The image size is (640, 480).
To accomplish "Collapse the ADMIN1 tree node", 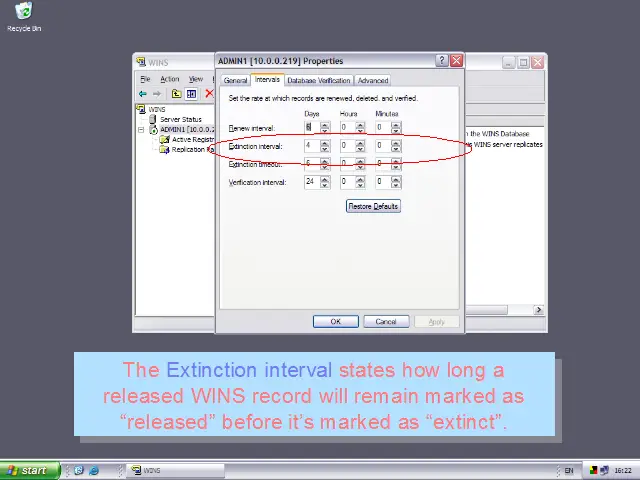I will coord(141,130).
